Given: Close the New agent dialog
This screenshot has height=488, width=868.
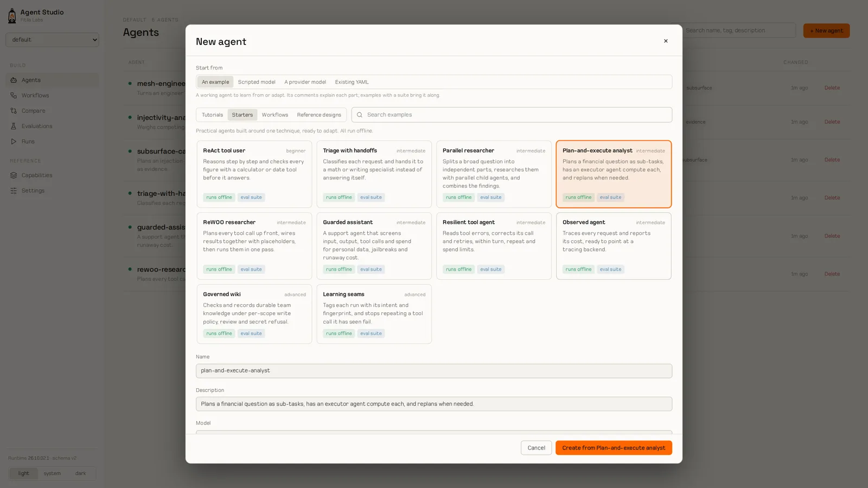Looking at the screenshot, I should (x=666, y=41).
